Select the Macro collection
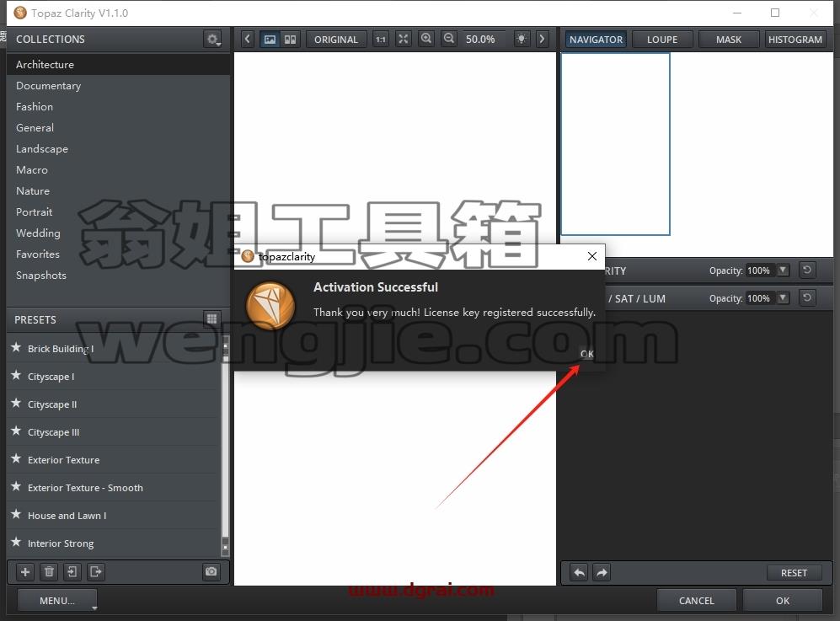840x621 pixels. pos(119,170)
